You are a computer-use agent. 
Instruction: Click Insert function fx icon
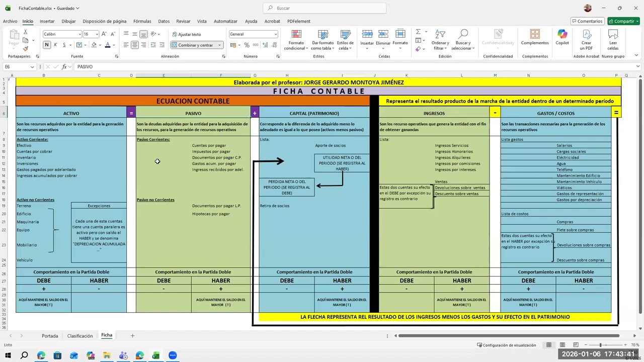point(64,66)
